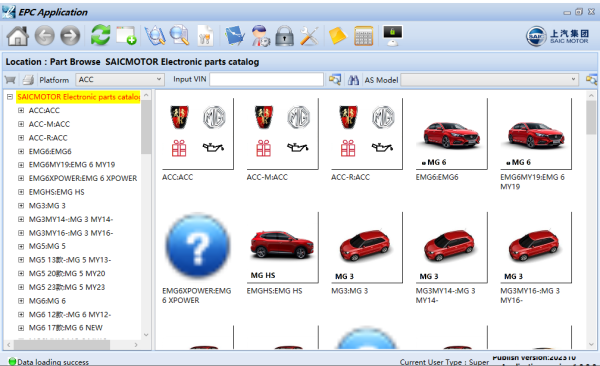This screenshot has height=366, width=600.
Task: Open the shopping cart icon
Action: point(10,80)
